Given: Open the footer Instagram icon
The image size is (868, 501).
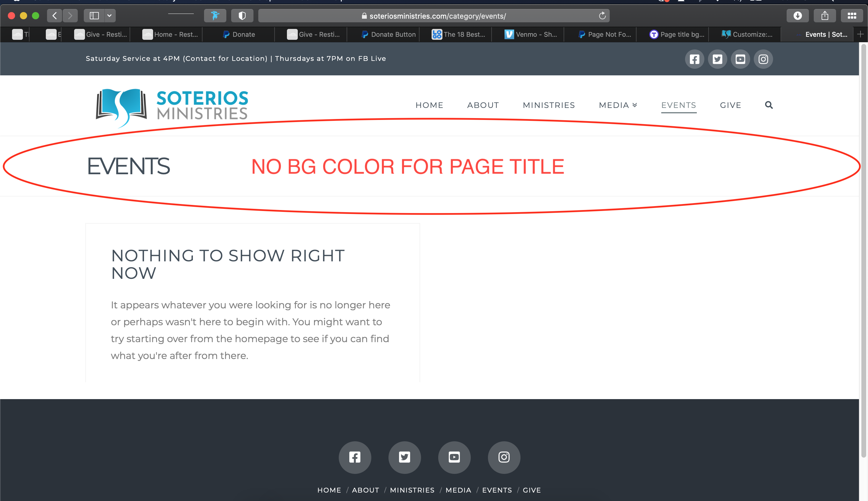Looking at the screenshot, I should point(504,457).
